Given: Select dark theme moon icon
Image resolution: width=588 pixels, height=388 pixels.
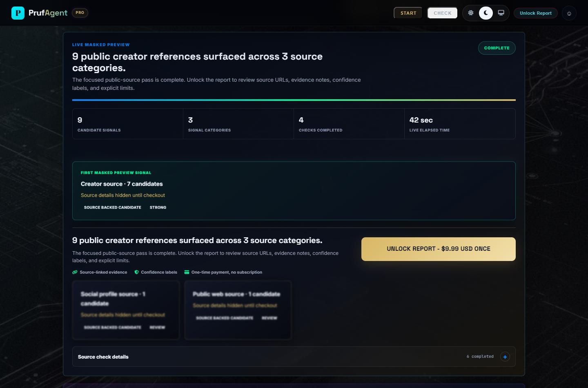Looking at the screenshot, I should (486, 13).
